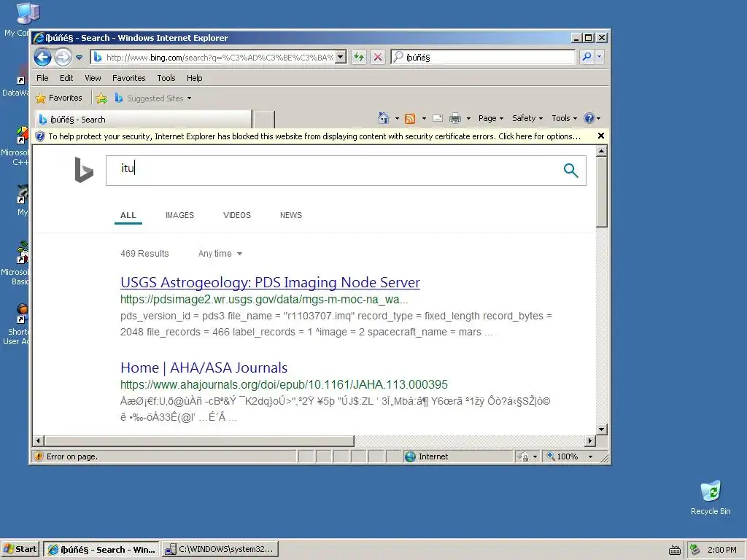747x560 pixels.
Task: Stop loading with the red X icon
Action: point(378,57)
